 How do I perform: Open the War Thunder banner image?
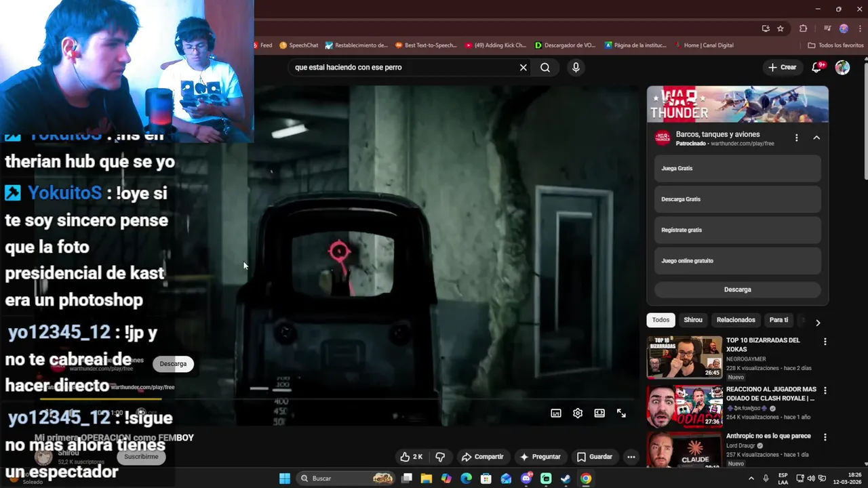[737, 104]
